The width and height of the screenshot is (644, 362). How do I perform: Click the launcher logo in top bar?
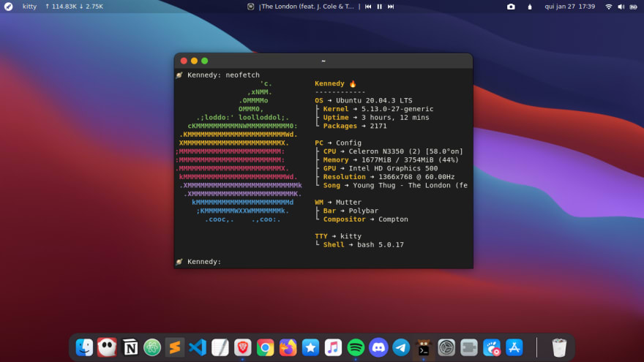(8, 7)
